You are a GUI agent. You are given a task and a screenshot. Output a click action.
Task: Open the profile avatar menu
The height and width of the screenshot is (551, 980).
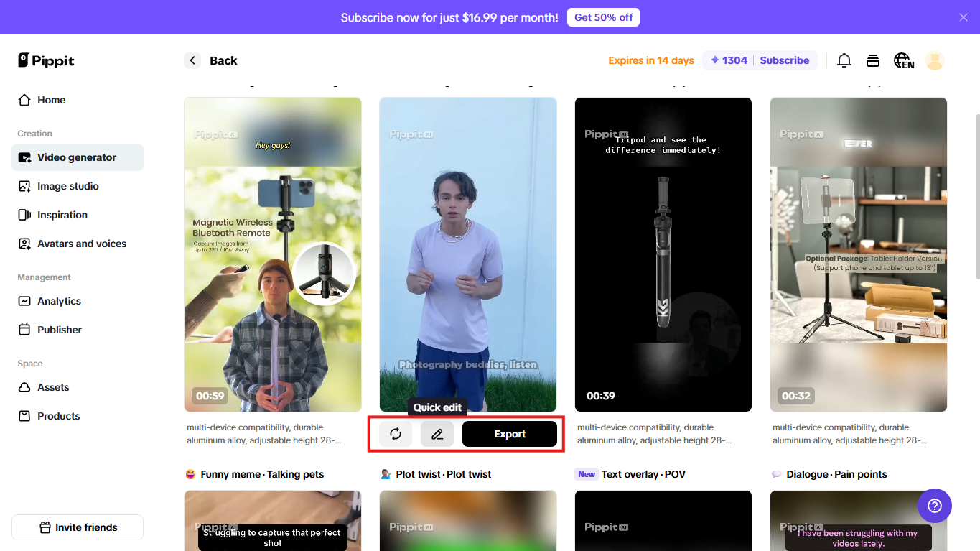pyautogui.click(x=935, y=60)
